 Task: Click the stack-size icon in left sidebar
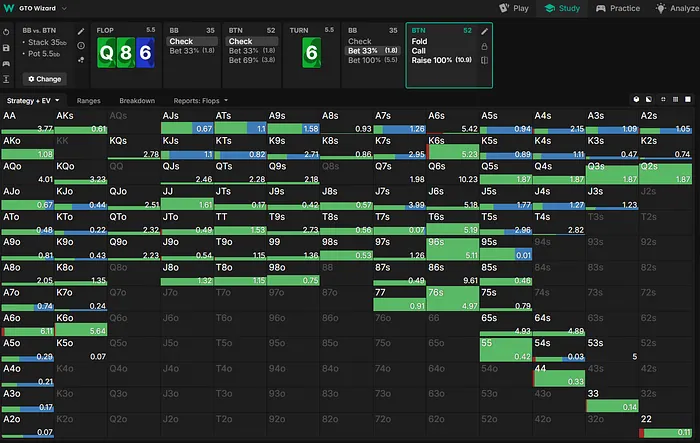pyautogui.click(x=6, y=79)
